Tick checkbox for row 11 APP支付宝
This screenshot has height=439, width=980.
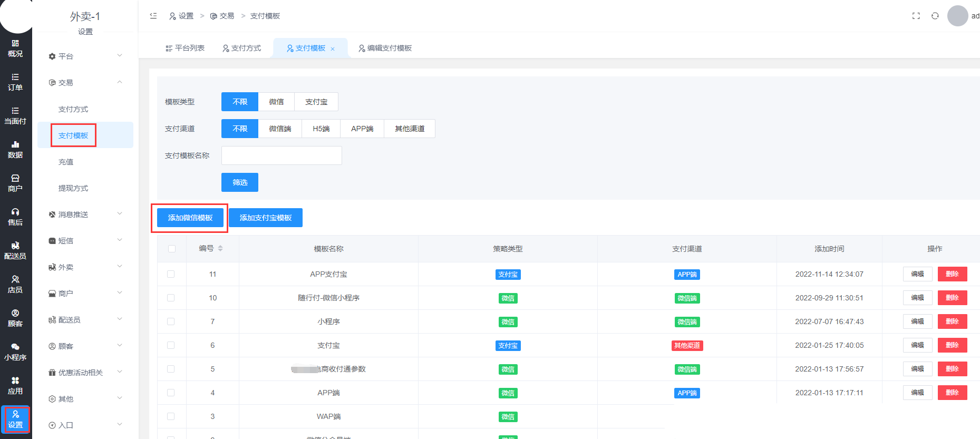(171, 274)
